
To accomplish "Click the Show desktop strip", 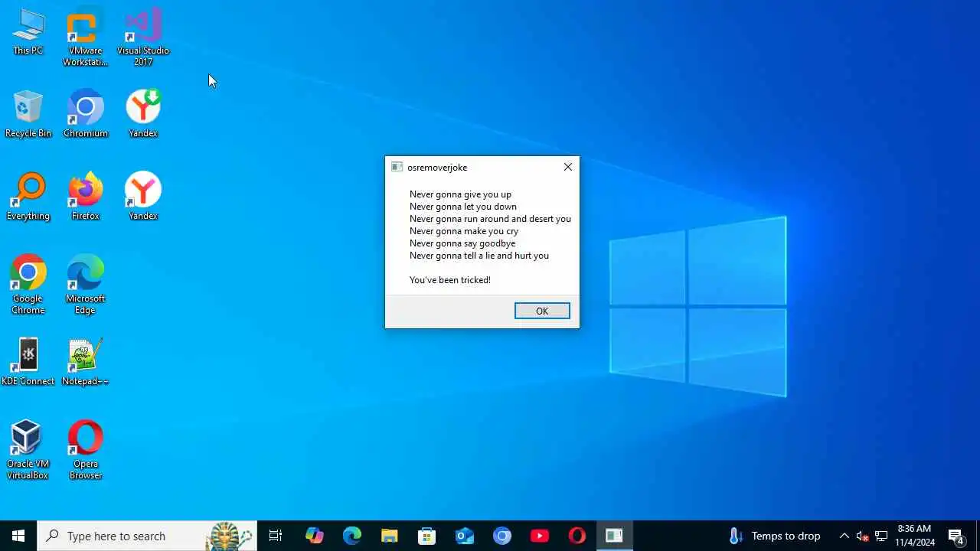I will [978, 536].
